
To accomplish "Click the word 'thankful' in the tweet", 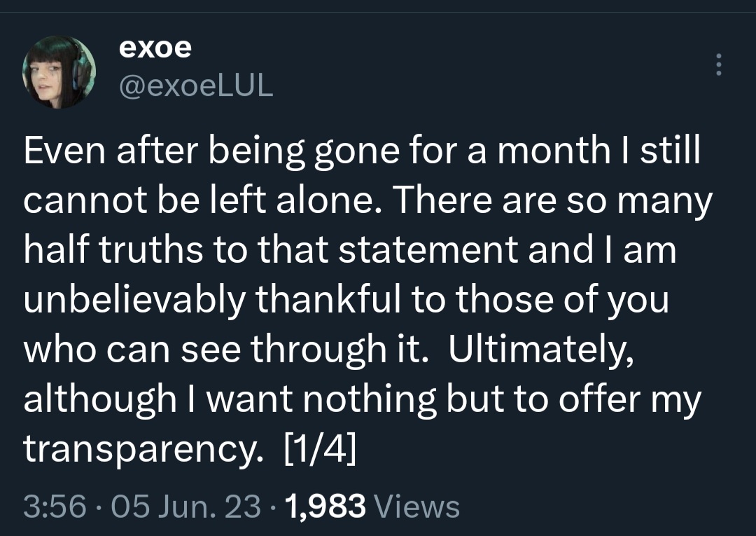I will click(x=328, y=299).
